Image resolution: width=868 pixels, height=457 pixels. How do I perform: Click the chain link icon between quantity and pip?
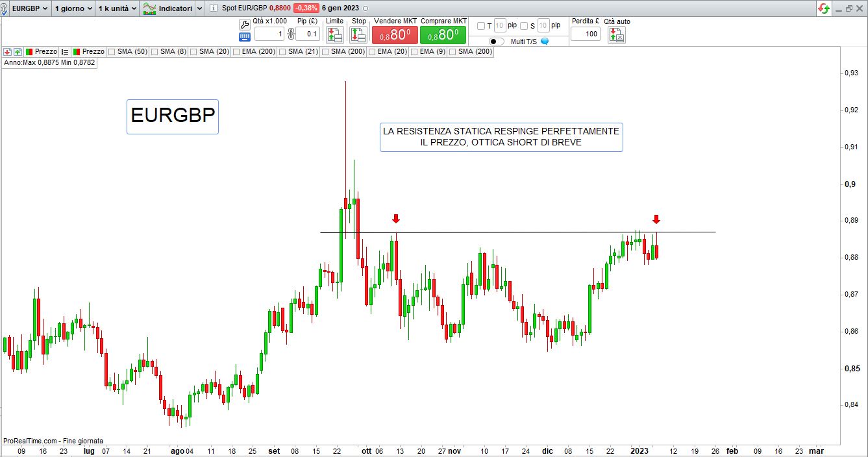coord(291,34)
